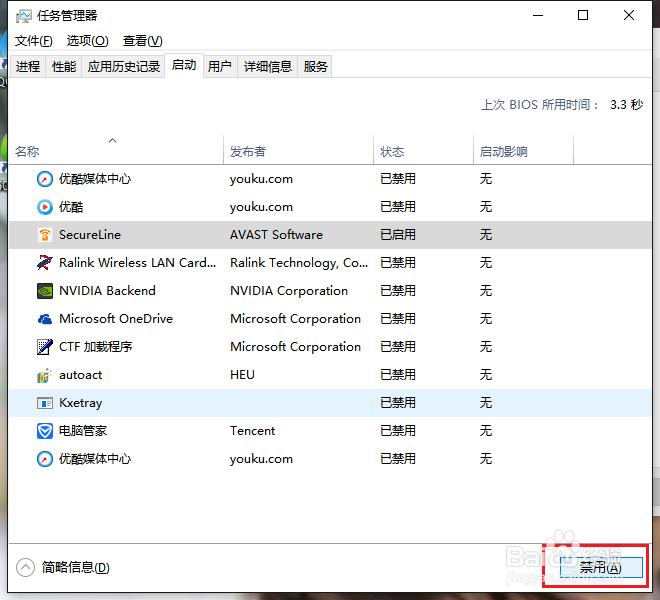Select the 启动 tab

click(184, 65)
